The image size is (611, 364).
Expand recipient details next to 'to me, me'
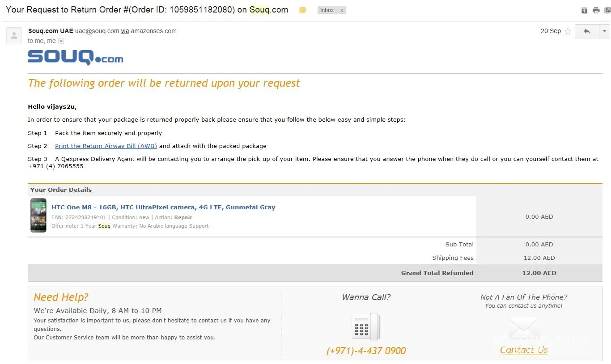coord(61,41)
